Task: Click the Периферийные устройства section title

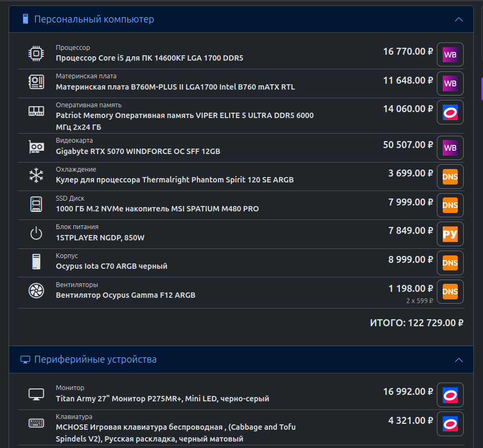Action: (95, 359)
